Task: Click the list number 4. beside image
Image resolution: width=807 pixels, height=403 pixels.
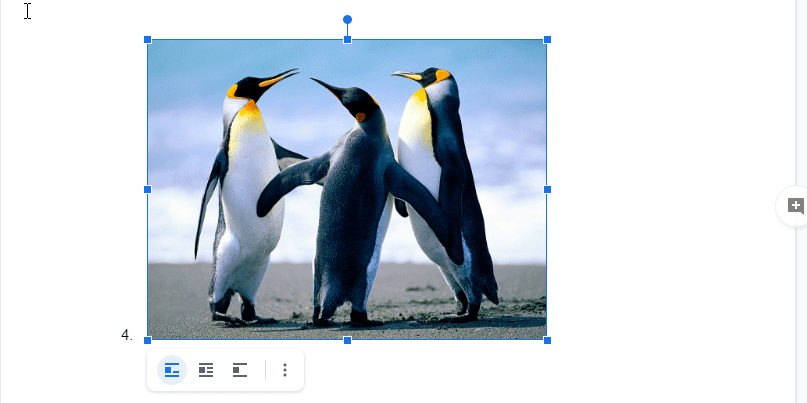Action: coord(127,335)
